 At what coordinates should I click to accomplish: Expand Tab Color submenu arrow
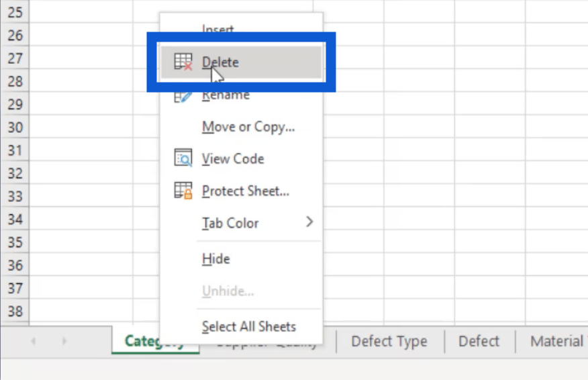309,222
